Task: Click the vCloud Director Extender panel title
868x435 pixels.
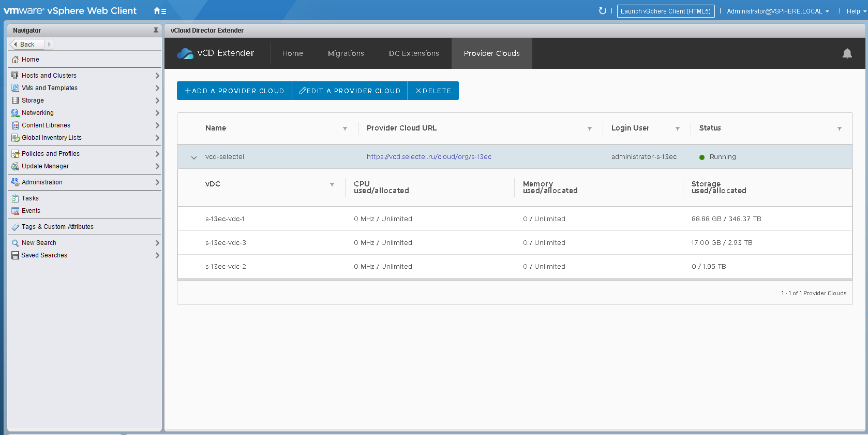Action: 207,31
